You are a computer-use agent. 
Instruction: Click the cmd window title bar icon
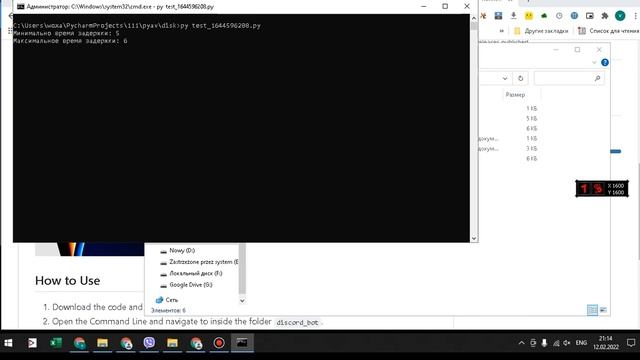20,7
